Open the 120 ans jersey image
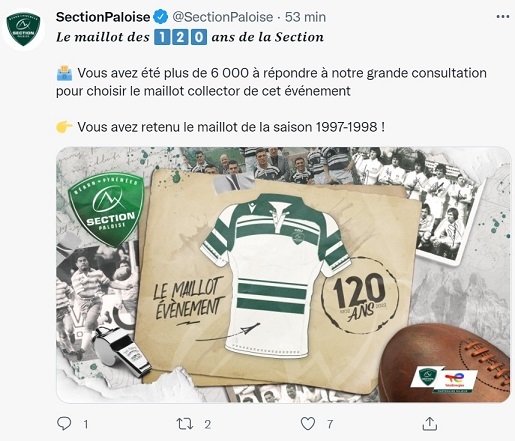515x441 pixels. pos(283,275)
